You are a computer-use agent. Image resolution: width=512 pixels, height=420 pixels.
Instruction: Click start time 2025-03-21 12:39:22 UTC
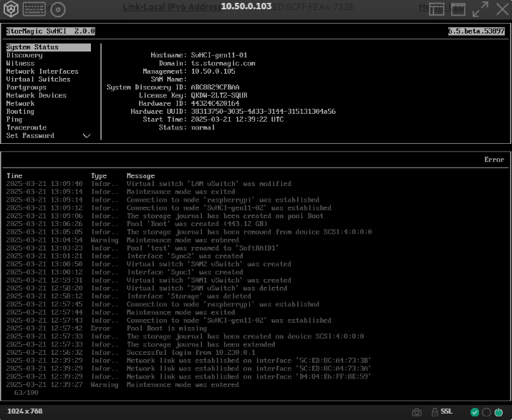click(238, 119)
